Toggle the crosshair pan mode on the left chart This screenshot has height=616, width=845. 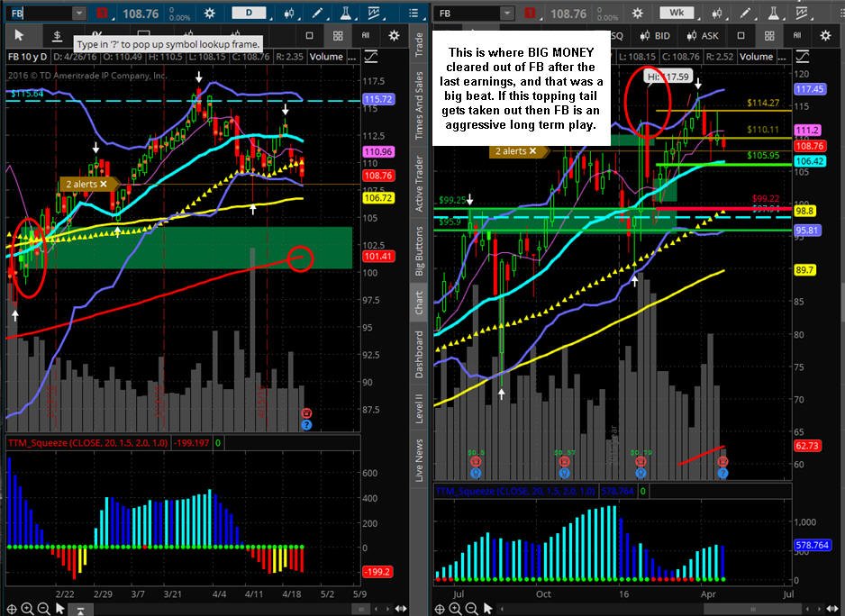click(x=12, y=609)
